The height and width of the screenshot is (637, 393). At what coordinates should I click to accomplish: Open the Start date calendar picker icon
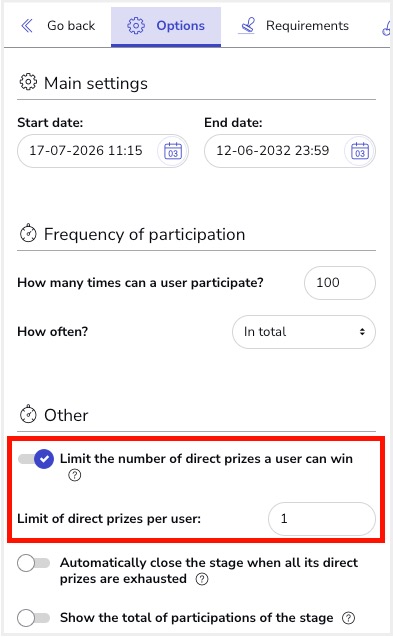[173, 151]
